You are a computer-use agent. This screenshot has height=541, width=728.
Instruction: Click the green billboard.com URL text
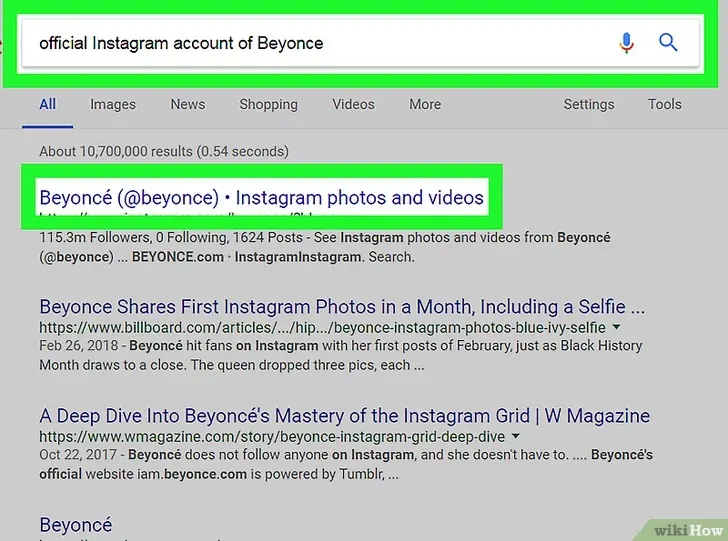(322, 327)
